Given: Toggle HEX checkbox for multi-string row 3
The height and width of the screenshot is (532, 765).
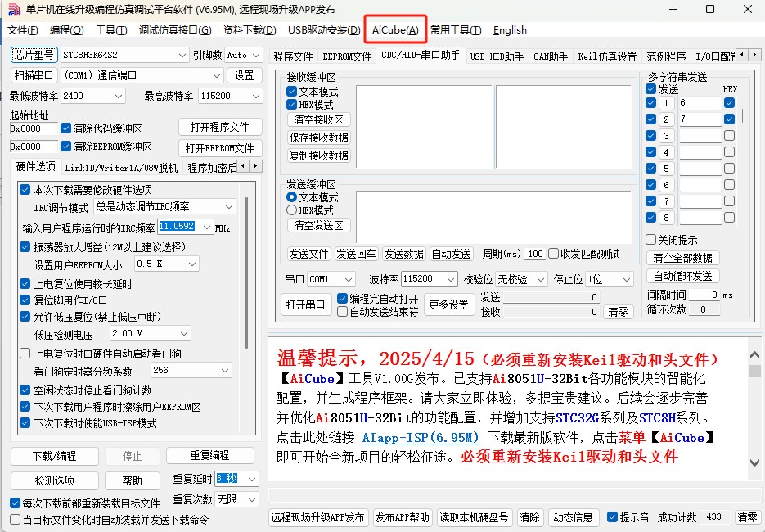Looking at the screenshot, I should click(729, 135).
